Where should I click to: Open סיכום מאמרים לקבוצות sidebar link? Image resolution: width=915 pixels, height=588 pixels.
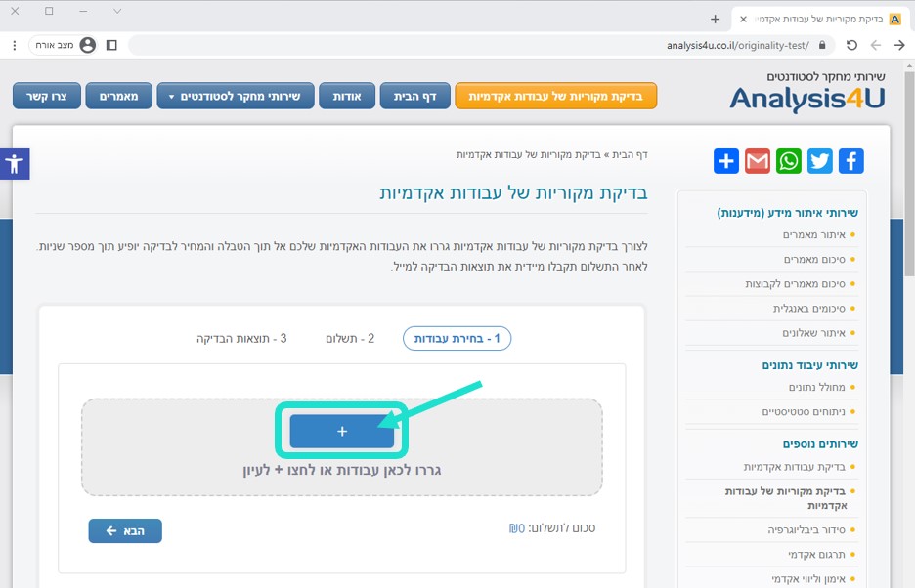(x=796, y=283)
